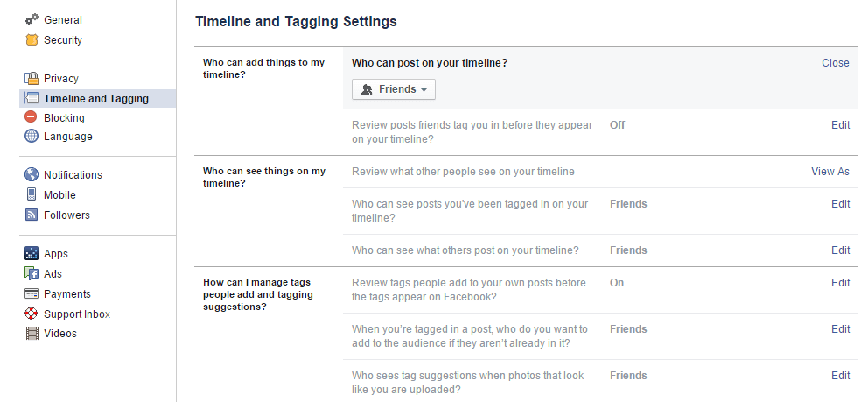
Task: Click the Security badge icon
Action: pyautogui.click(x=31, y=39)
